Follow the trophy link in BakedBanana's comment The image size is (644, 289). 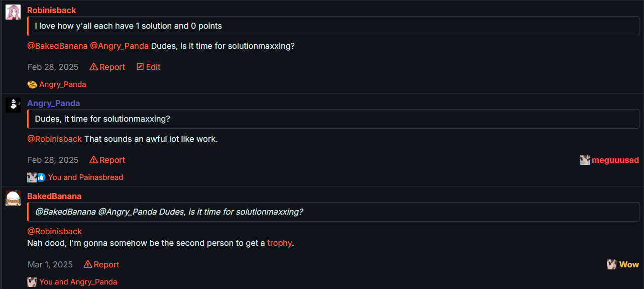pos(280,243)
